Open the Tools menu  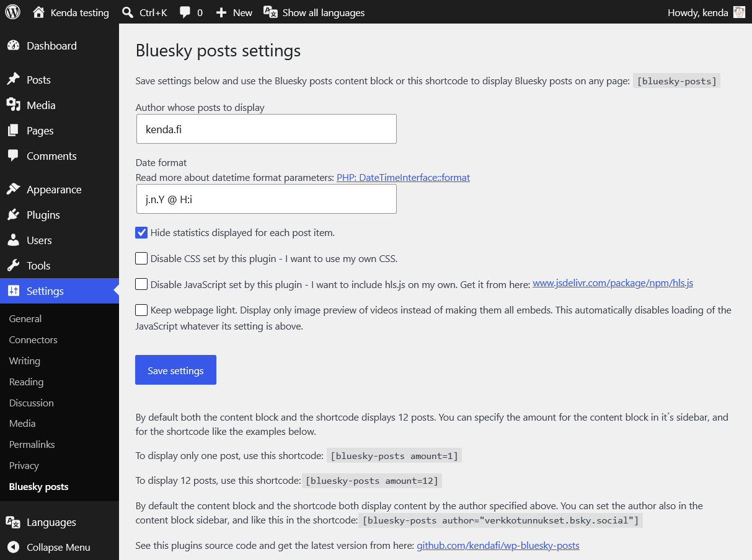tap(60, 265)
